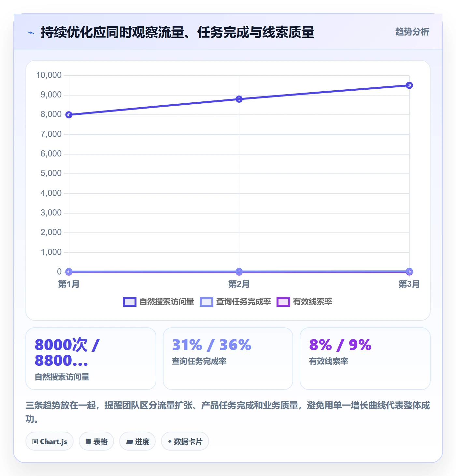Click the 7,000 y-axis label
The width and height of the screenshot is (456, 476).
point(51,134)
